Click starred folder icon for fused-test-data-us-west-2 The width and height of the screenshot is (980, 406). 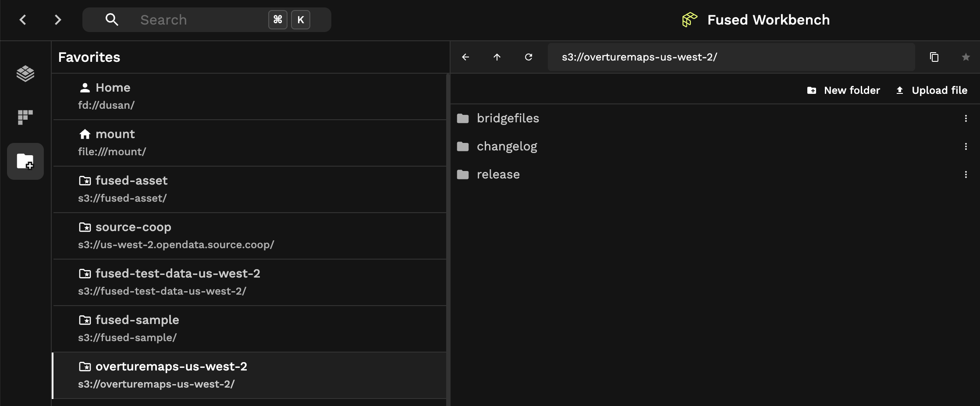point(85,274)
